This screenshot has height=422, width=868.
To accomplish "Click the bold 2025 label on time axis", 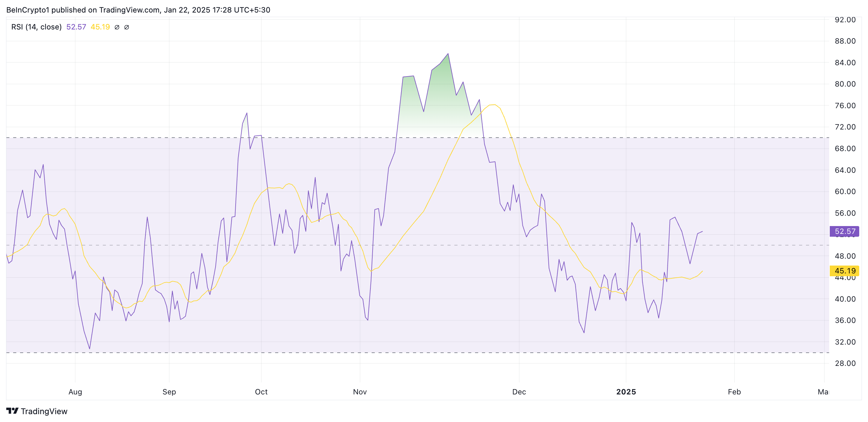I will [x=626, y=392].
